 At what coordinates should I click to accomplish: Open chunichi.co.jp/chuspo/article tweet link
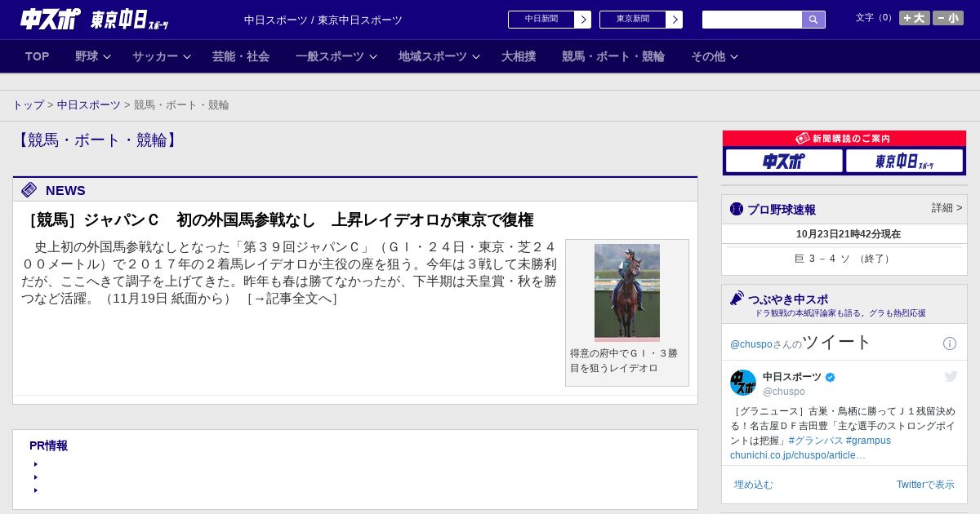tap(798, 455)
